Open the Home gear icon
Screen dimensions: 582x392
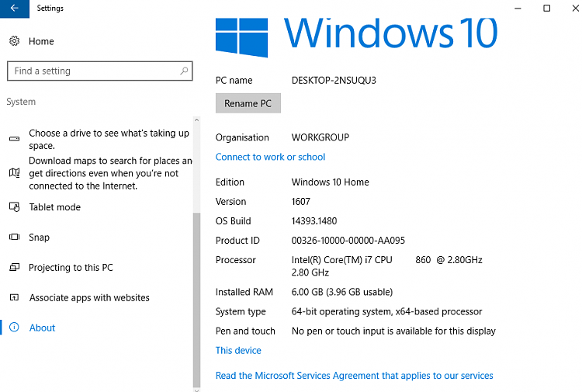pyautogui.click(x=15, y=41)
